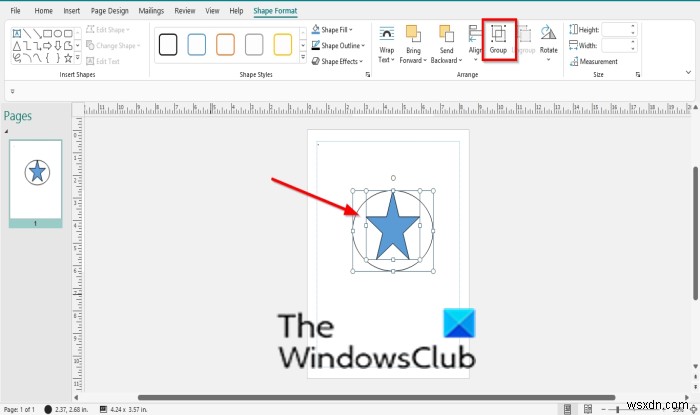Switch to the Insert tab

[71, 11]
